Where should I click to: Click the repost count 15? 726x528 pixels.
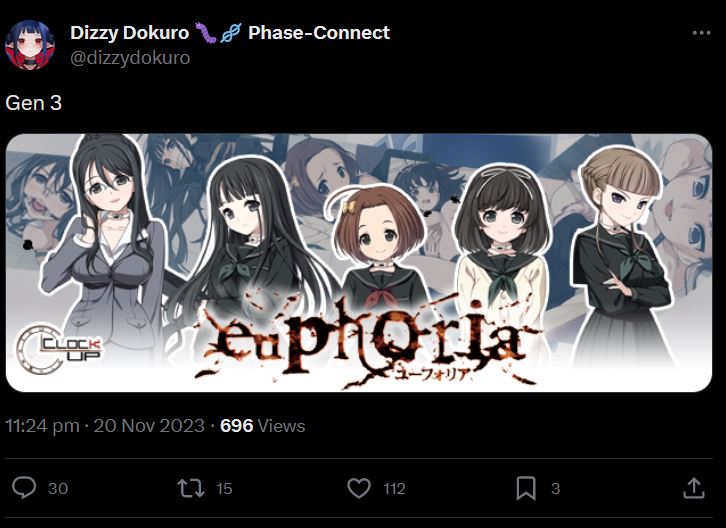point(224,489)
